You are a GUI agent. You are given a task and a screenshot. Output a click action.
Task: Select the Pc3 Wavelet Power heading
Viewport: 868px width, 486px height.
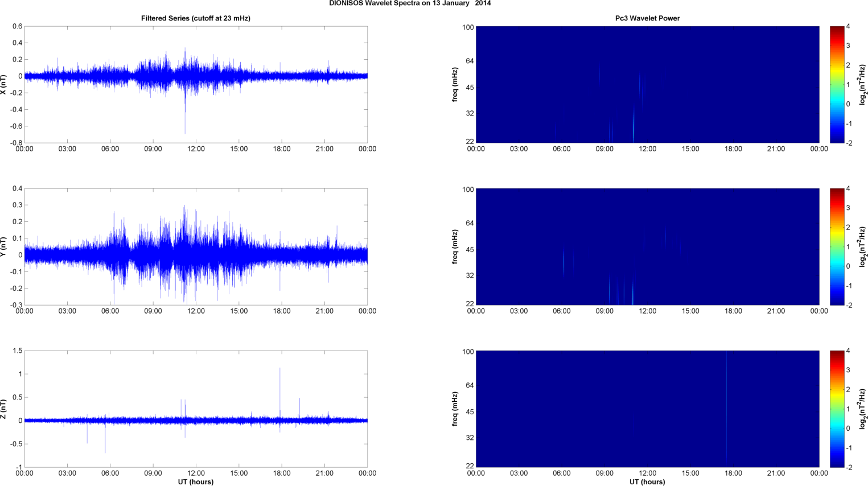(x=647, y=18)
